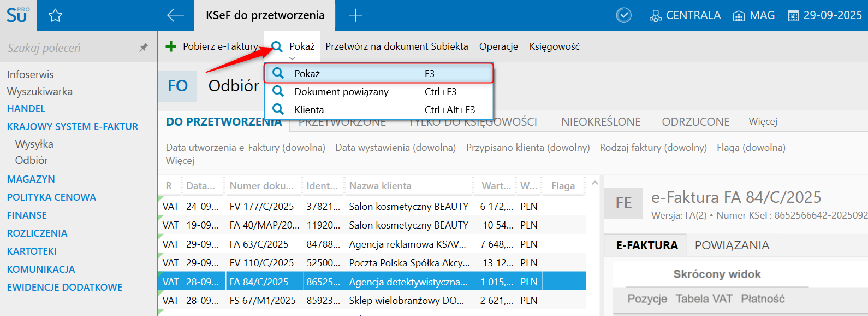Screen dimensions: 868x316
Task: Click Pobierz e-Faktury green plus button
Action: [212, 46]
